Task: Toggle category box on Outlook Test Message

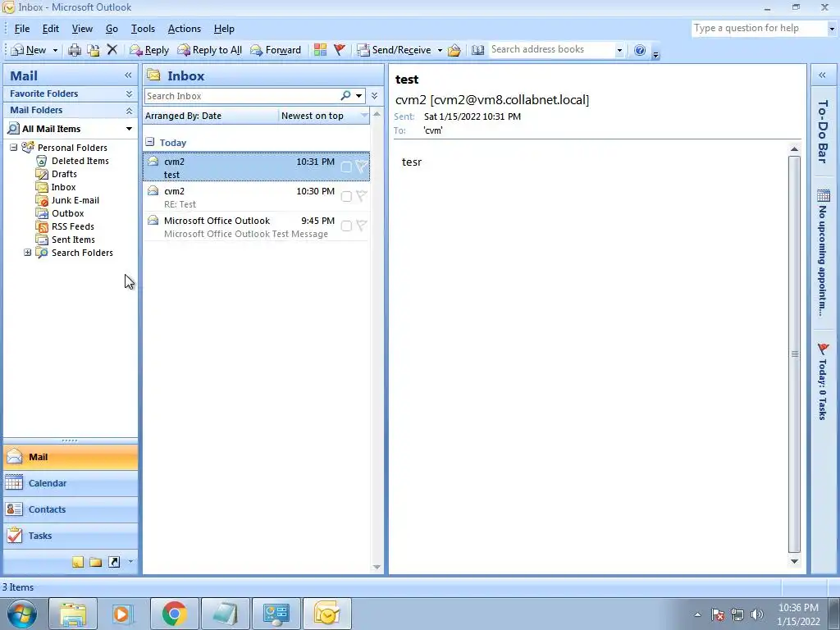Action: [x=346, y=226]
